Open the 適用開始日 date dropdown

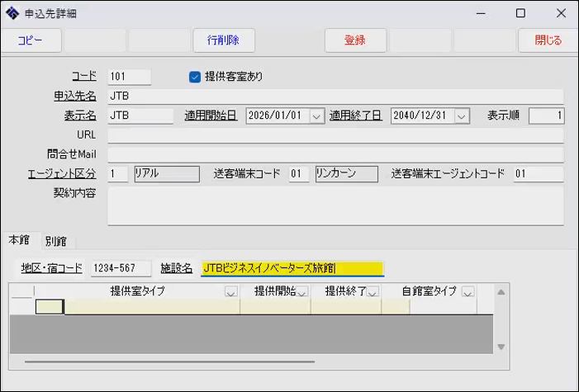pos(316,116)
